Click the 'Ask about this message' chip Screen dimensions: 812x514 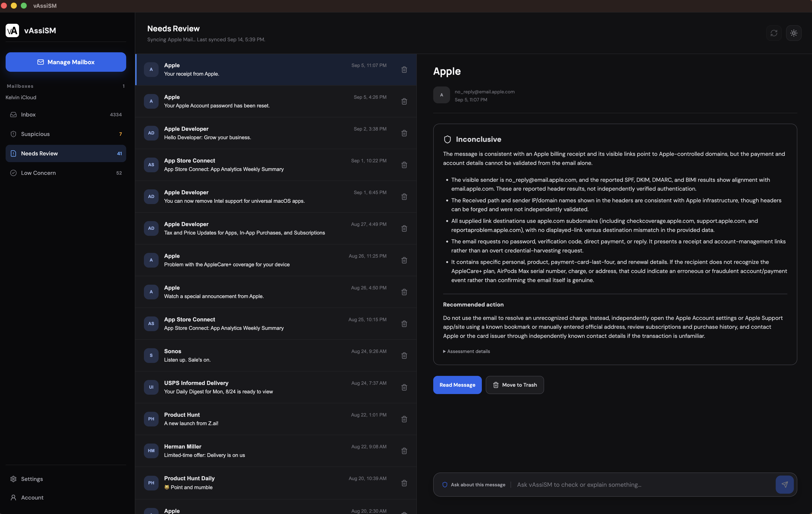(474, 485)
